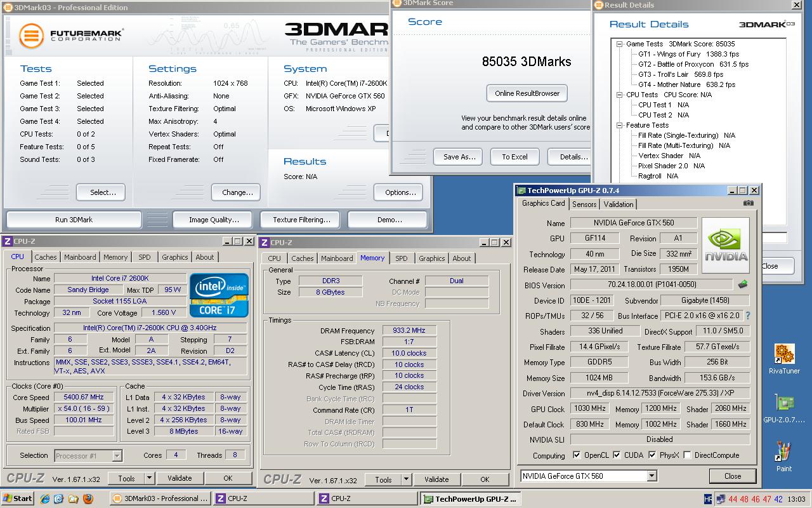Click the CPU window CPU-Z title bar icon
812x508 pixels.
(x=7, y=241)
